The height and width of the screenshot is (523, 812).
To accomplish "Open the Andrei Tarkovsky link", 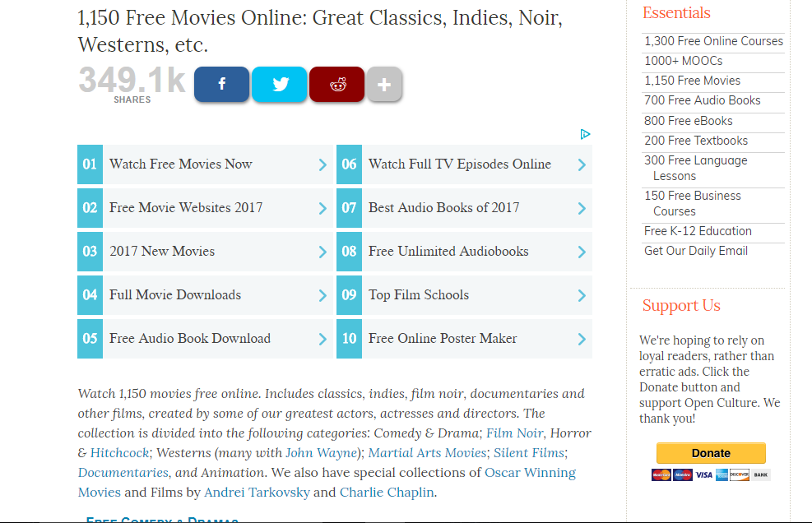I will [257, 492].
